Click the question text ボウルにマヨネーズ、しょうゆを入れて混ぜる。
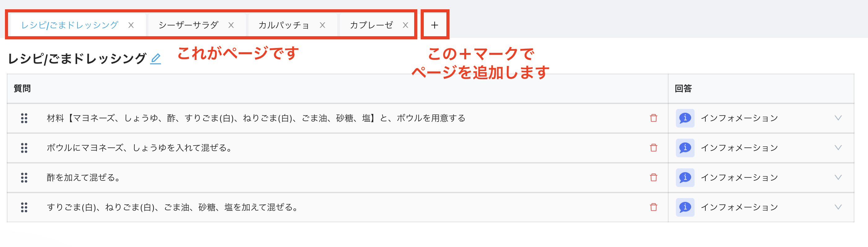 pos(139,148)
